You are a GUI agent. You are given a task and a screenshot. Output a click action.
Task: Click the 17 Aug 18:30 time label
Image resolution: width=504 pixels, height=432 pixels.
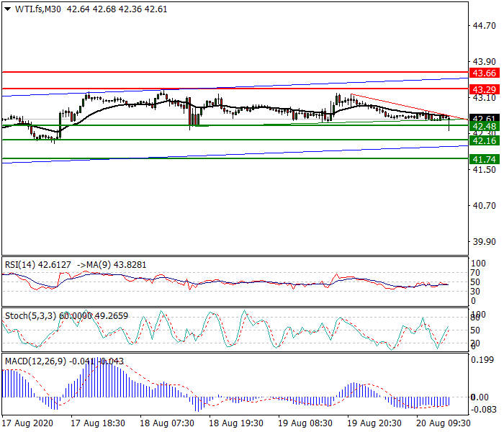(x=98, y=423)
